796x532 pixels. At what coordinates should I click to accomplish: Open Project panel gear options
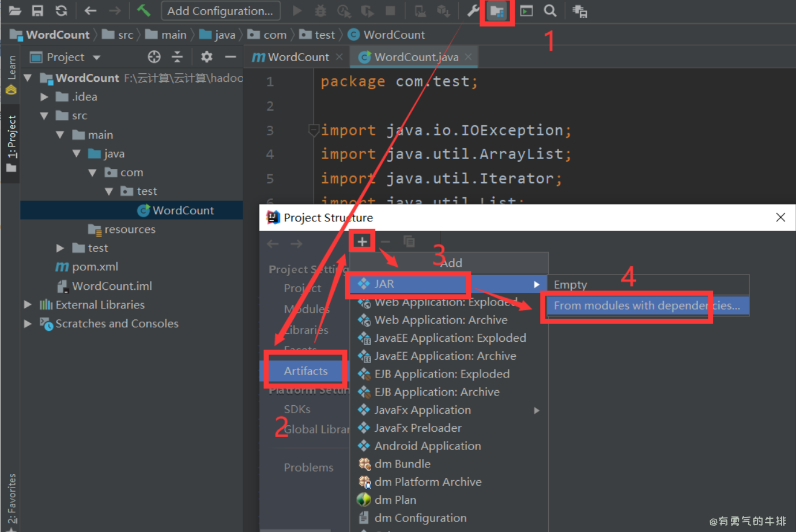click(206, 56)
